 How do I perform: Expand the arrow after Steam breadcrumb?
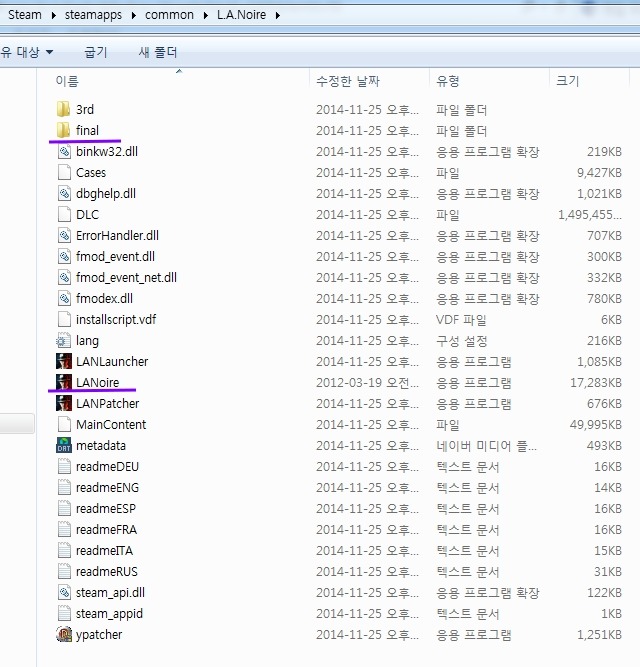[54, 15]
